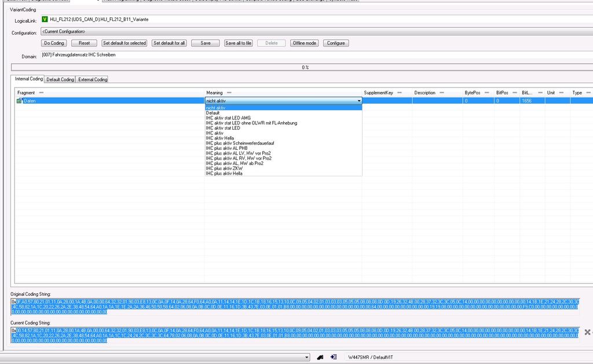Image resolution: width=593 pixels, height=364 pixels.
Task: Click the connect arrow icon in status bar
Action: pos(334,358)
